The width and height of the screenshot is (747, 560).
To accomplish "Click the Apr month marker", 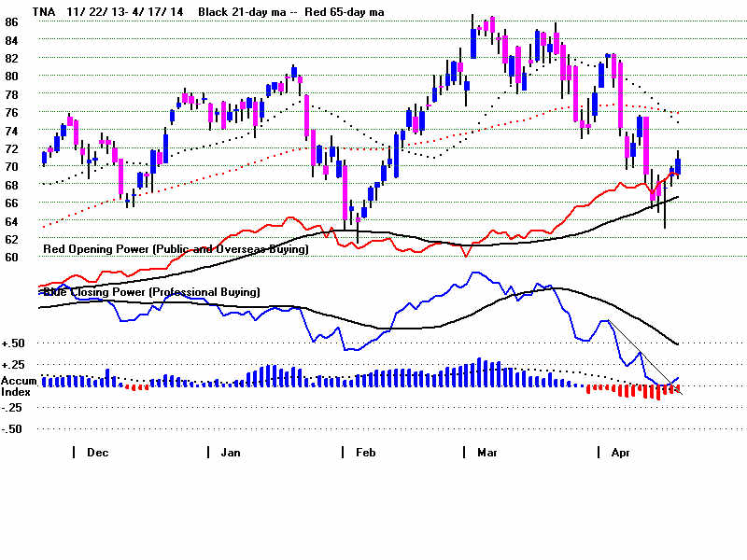I will pyautogui.click(x=620, y=453).
